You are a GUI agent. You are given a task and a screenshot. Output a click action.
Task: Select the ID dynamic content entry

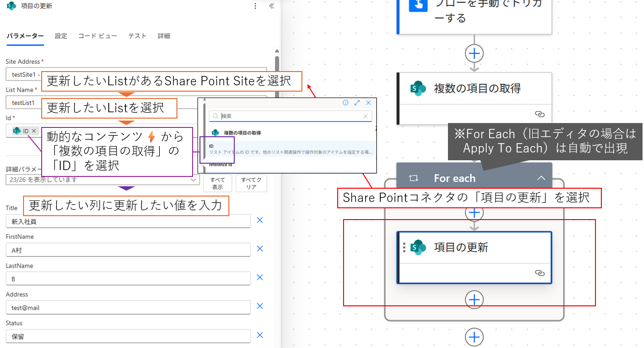tap(289, 149)
